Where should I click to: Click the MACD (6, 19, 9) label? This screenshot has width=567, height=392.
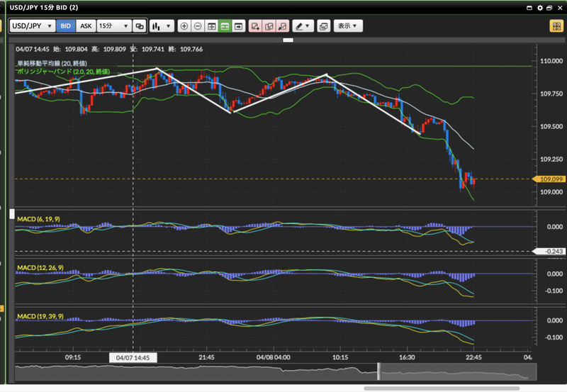click(39, 219)
